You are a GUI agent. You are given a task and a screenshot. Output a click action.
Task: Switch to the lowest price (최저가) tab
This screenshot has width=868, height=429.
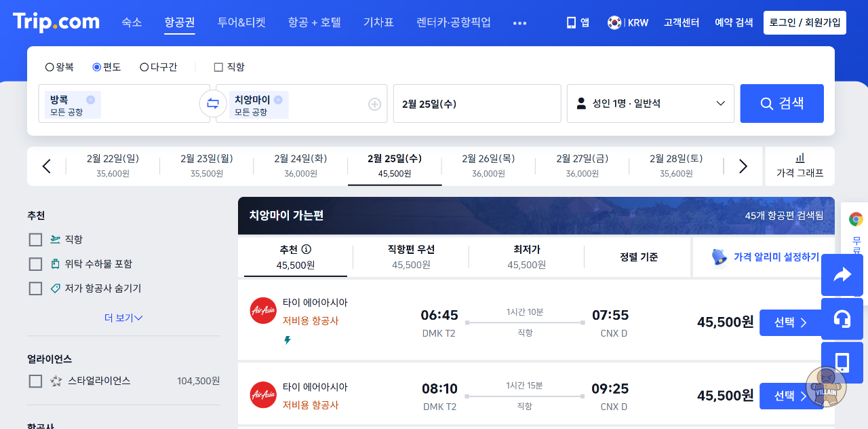[x=526, y=257]
